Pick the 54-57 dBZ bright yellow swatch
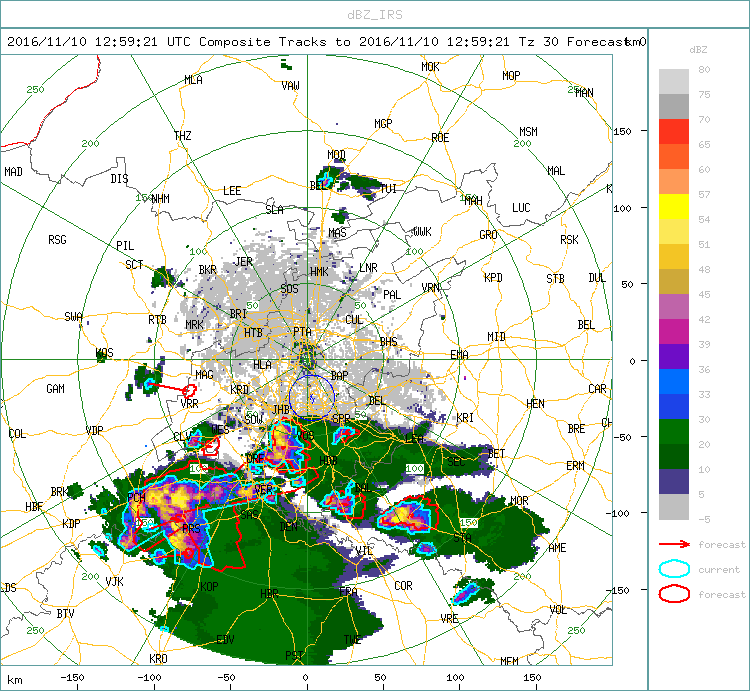The height and width of the screenshot is (691, 750). [673, 207]
